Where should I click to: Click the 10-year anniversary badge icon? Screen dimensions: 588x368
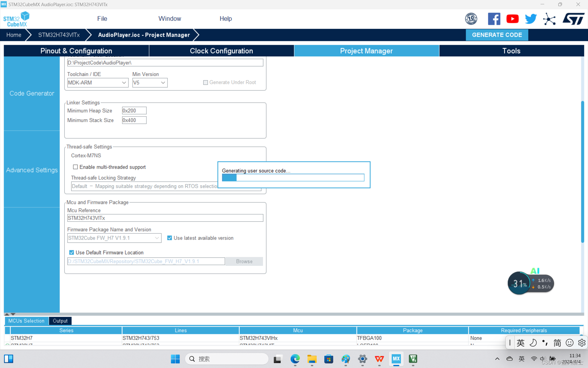(471, 19)
